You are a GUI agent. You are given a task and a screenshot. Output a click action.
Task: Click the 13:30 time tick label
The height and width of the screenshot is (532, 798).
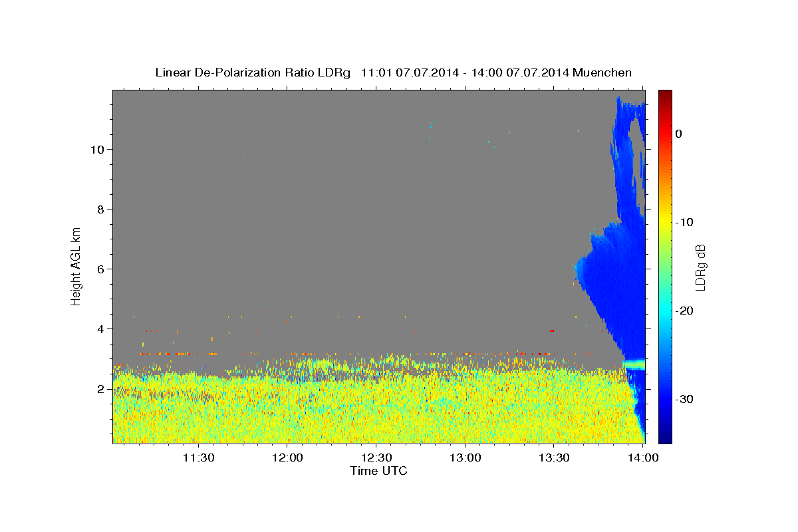click(554, 458)
